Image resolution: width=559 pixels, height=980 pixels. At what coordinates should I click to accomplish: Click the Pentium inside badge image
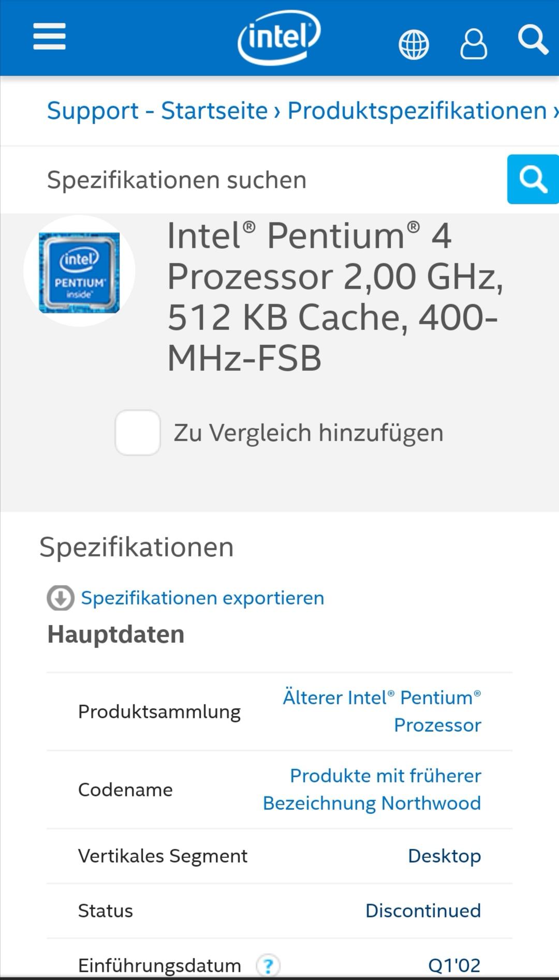click(x=79, y=273)
